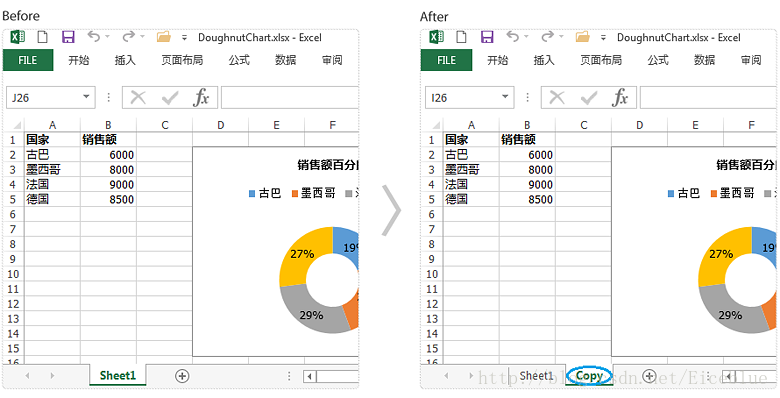Click Undo arrow in Before window
The image size is (780, 398).
tap(94, 36)
